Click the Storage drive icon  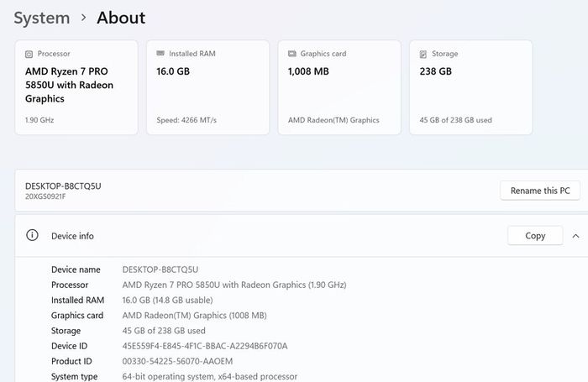pos(423,55)
